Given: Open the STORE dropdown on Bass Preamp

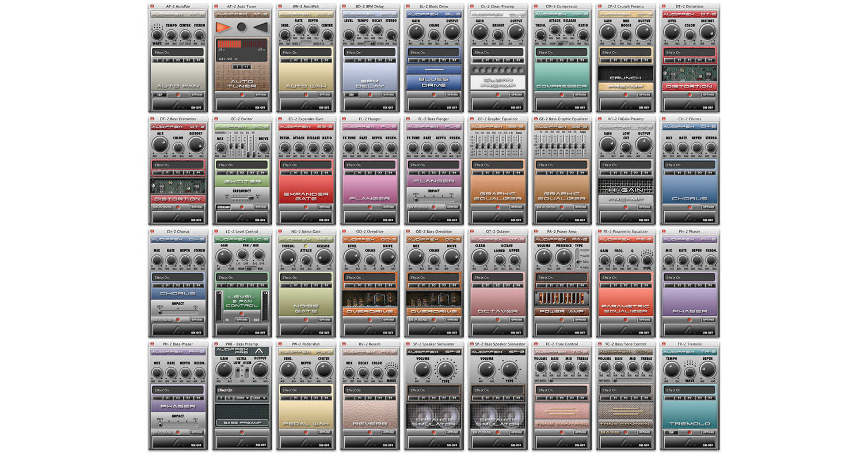Looking at the screenshot, I should coord(242,398).
